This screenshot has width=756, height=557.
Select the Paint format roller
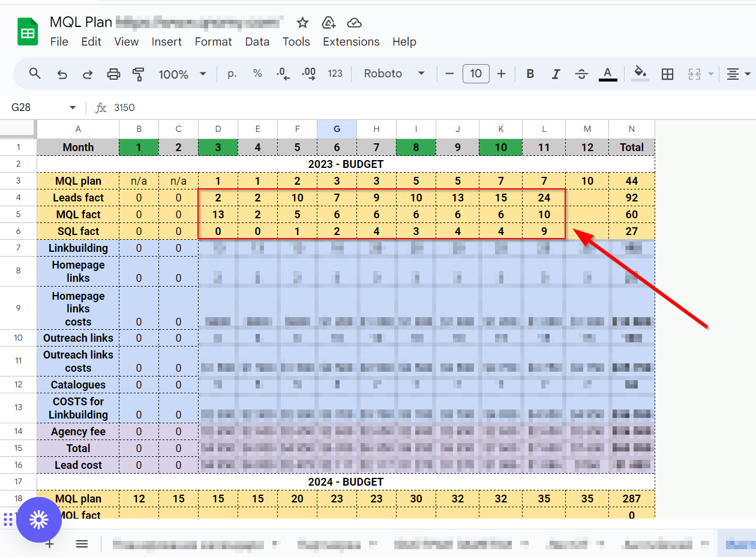tap(139, 74)
